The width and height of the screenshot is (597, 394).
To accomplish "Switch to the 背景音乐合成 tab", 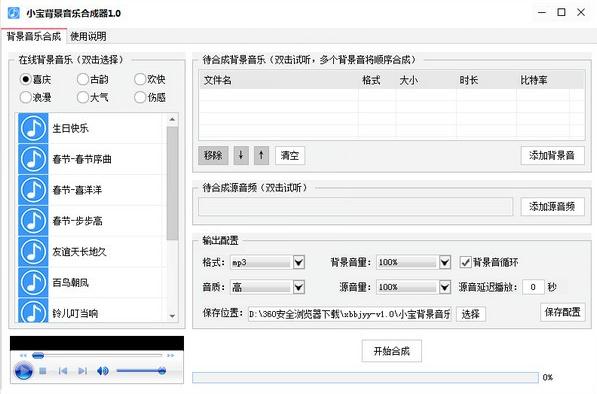I will pyautogui.click(x=34, y=37).
